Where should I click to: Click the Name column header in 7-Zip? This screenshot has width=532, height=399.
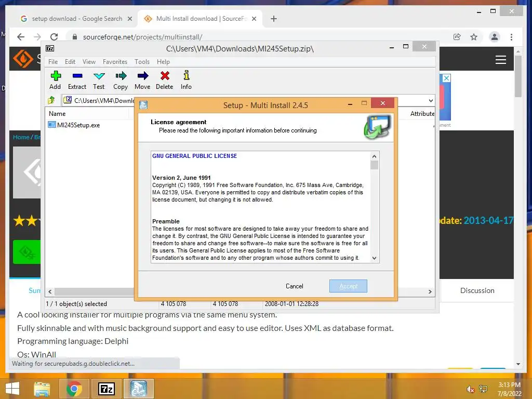coord(57,114)
